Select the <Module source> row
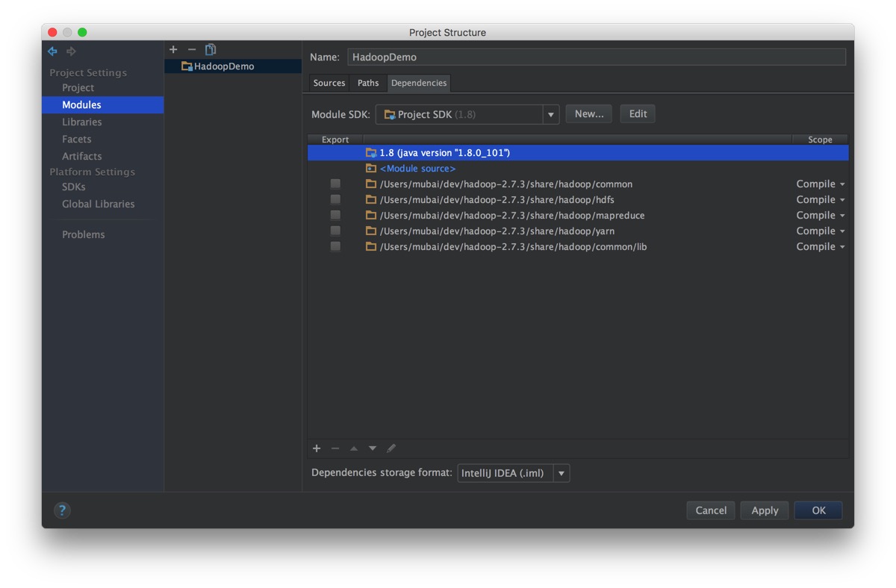896x588 pixels. point(578,169)
